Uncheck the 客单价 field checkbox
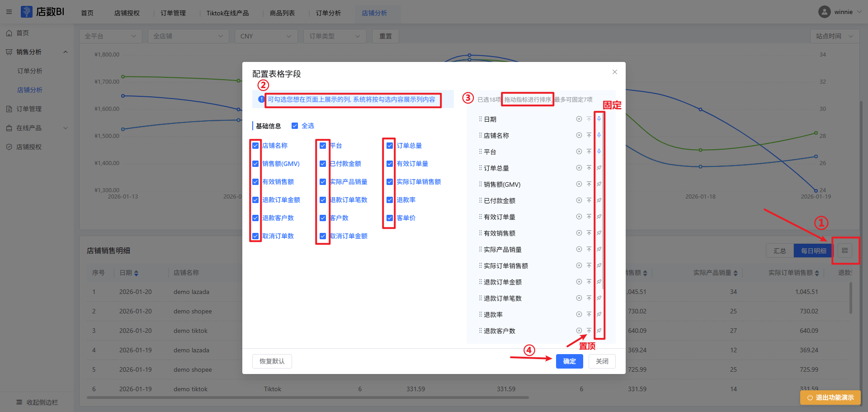868x412 pixels. coord(390,218)
